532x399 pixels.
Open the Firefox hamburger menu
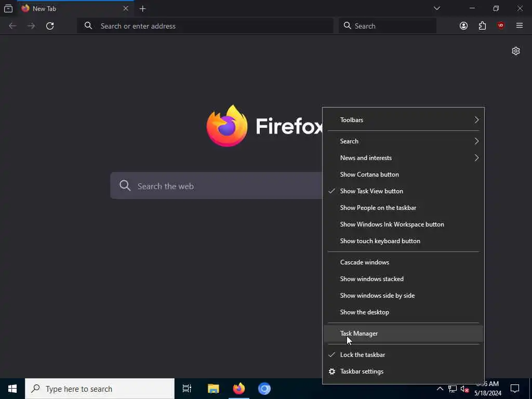520,26
